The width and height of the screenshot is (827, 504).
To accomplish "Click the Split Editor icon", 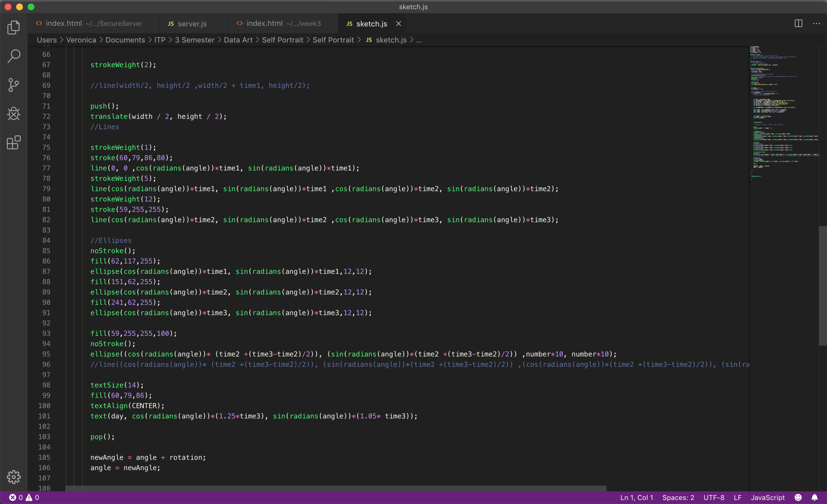I will click(799, 23).
